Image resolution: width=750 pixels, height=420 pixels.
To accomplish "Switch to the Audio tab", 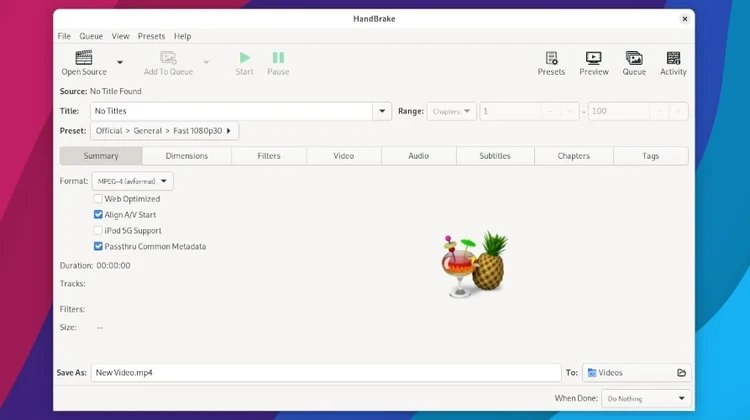I will 419,156.
